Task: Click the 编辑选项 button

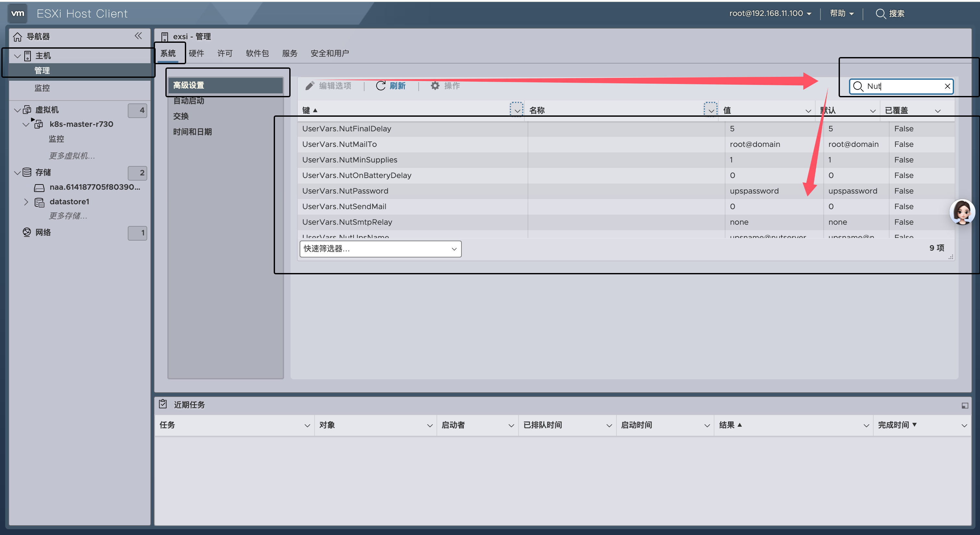Action: click(x=328, y=86)
